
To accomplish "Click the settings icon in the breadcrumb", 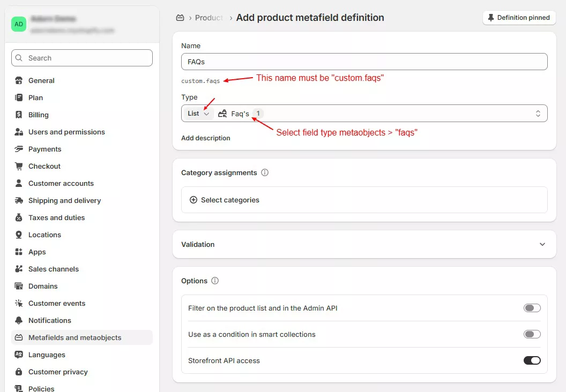I will pyautogui.click(x=180, y=18).
